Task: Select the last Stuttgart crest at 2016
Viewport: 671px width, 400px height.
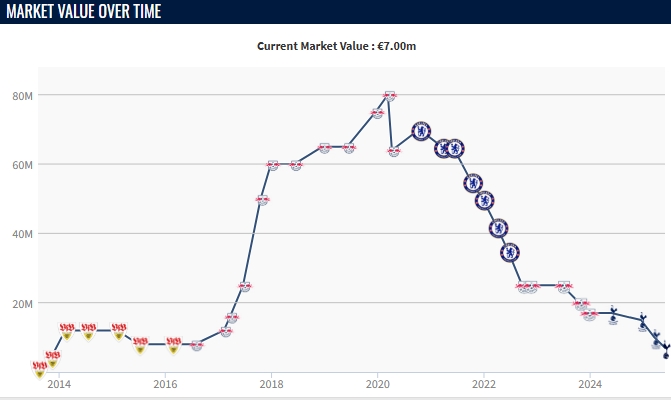Action: pyautogui.click(x=173, y=345)
